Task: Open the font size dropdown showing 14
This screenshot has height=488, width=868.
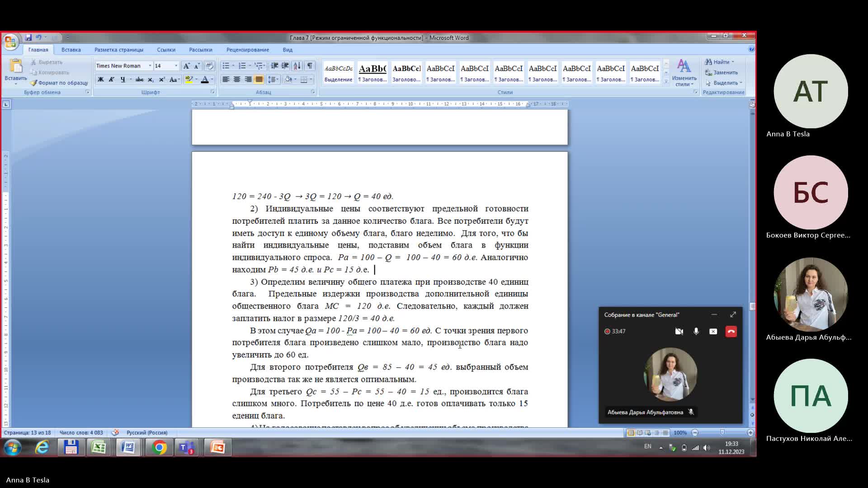Action: (176, 66)
